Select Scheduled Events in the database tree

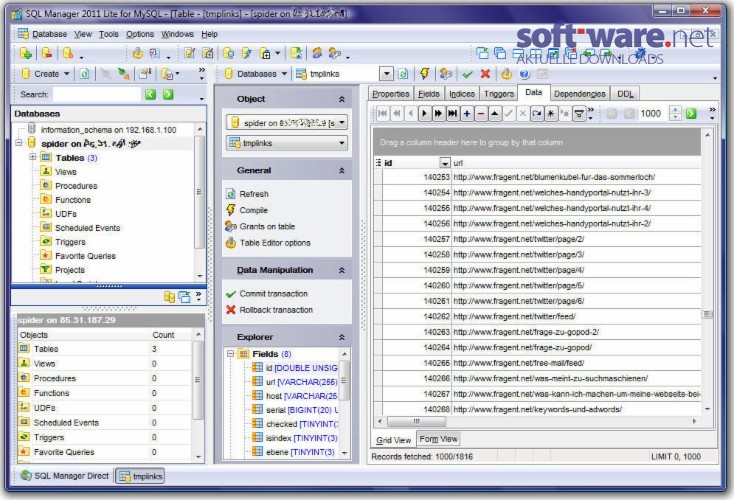88,228
